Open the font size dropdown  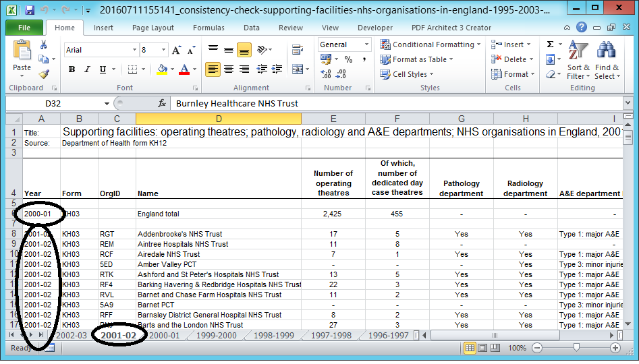(163, 50)
